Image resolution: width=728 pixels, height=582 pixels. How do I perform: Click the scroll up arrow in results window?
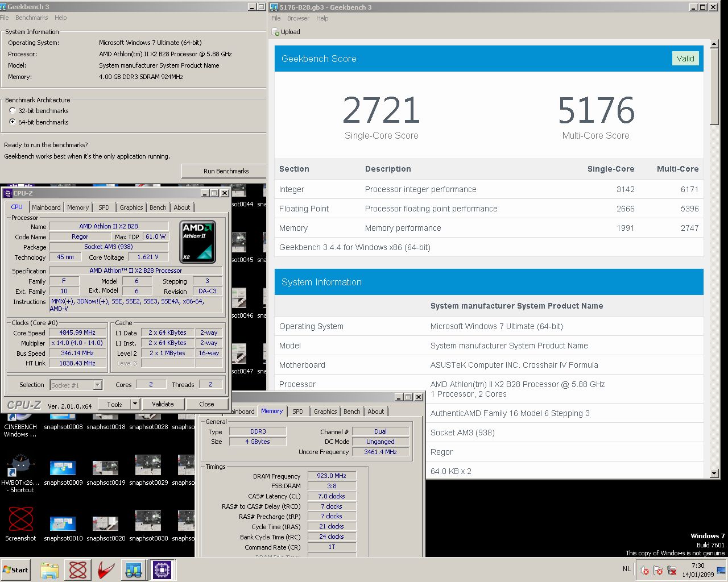tap(714, 43)
